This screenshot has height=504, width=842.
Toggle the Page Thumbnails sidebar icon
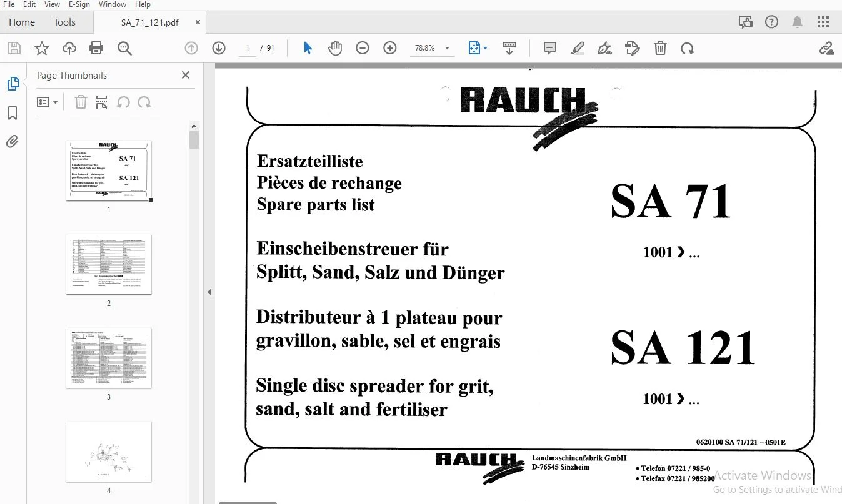pyautogui.click(x=13, y=84)
